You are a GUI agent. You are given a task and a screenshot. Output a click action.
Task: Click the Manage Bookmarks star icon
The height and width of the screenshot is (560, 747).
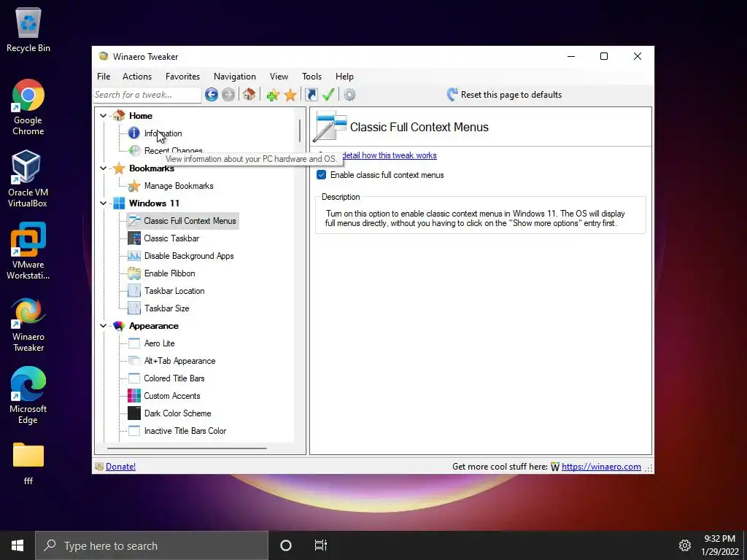[134, 186]
